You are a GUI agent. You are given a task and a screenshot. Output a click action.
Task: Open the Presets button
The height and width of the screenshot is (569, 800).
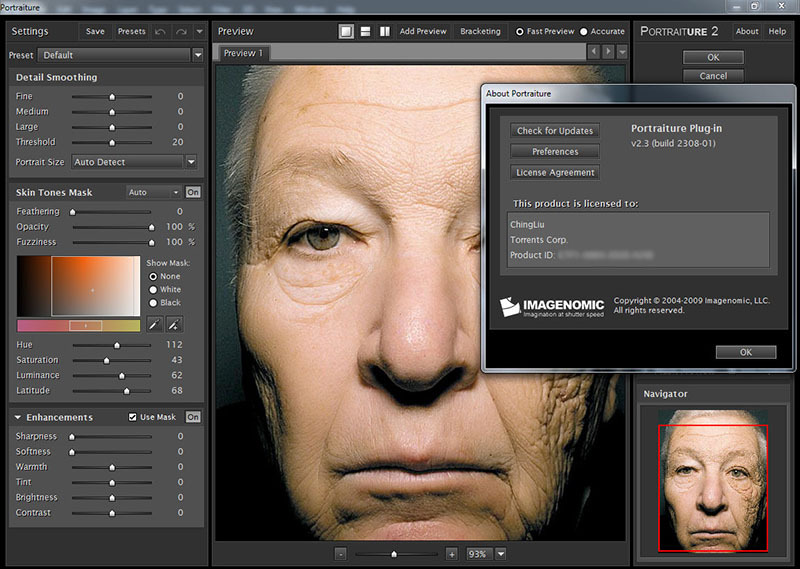[x=131, y=32]
